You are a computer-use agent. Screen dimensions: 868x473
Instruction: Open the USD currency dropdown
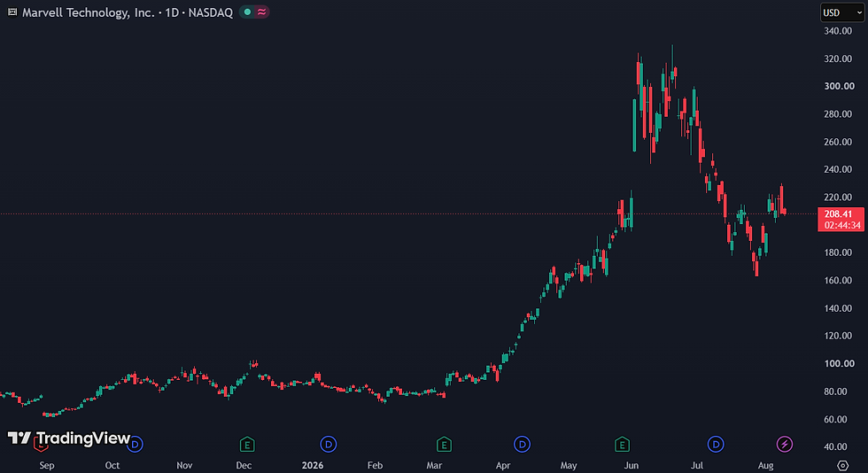842,12
